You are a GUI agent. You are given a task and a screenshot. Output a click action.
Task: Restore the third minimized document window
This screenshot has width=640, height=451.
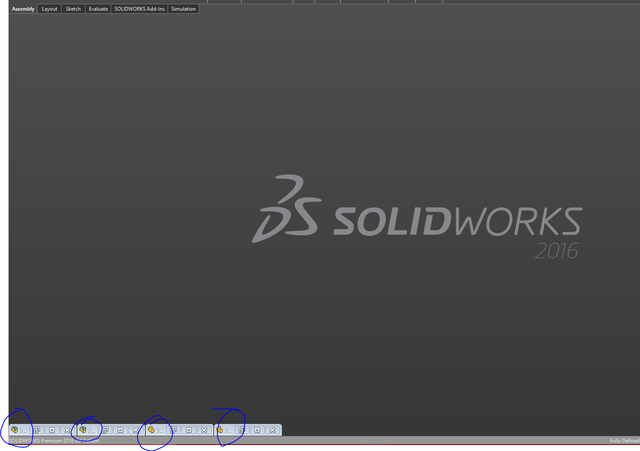[x=174, y=430]
